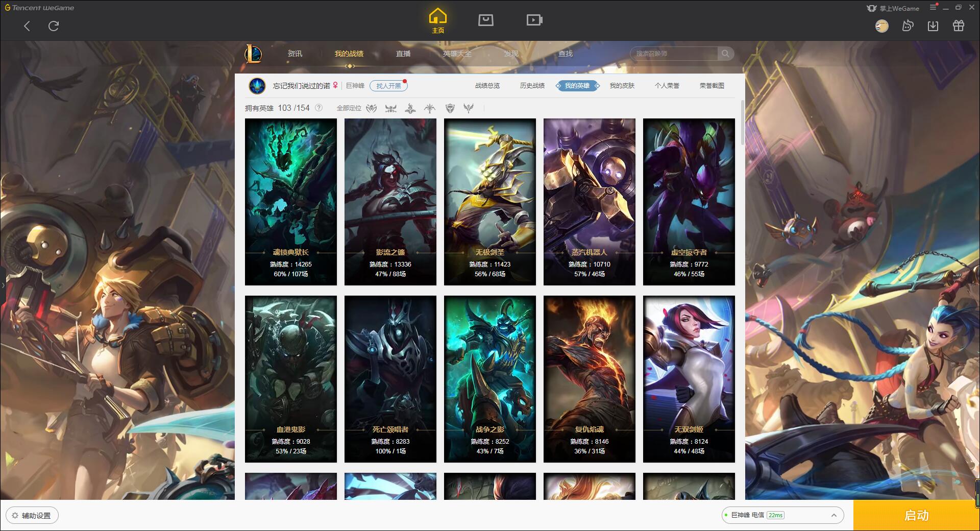
Task: Go back with the left arrow
Action: (27, 26)
